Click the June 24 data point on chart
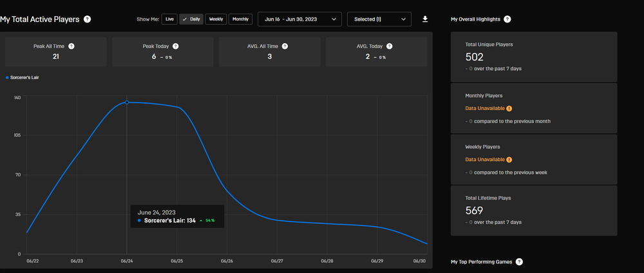Viewport: 644px width, 273px height. 126,102
